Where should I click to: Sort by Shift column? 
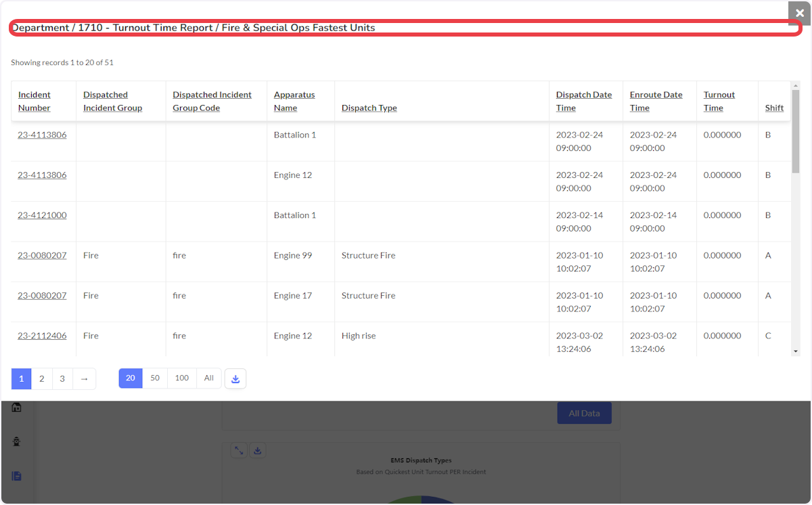click(774, 108)
